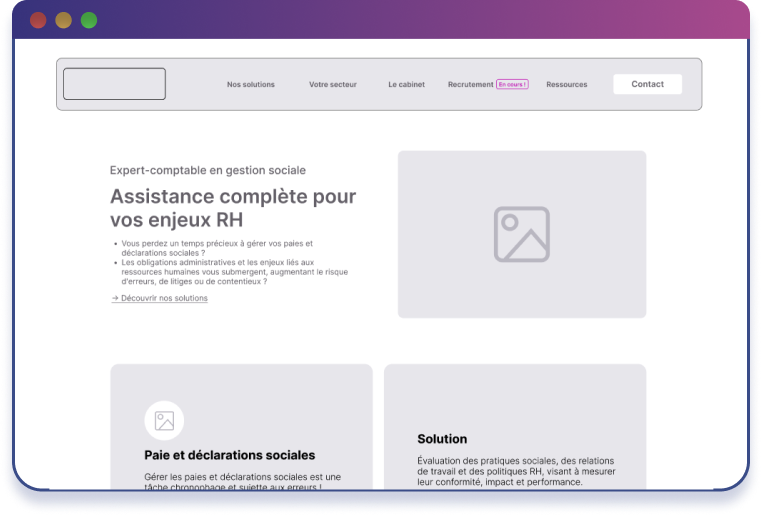Screen dimensions: 762x516
Task: Select the Paie et déclarations sociales heading
Action: [x=229, y=455]
